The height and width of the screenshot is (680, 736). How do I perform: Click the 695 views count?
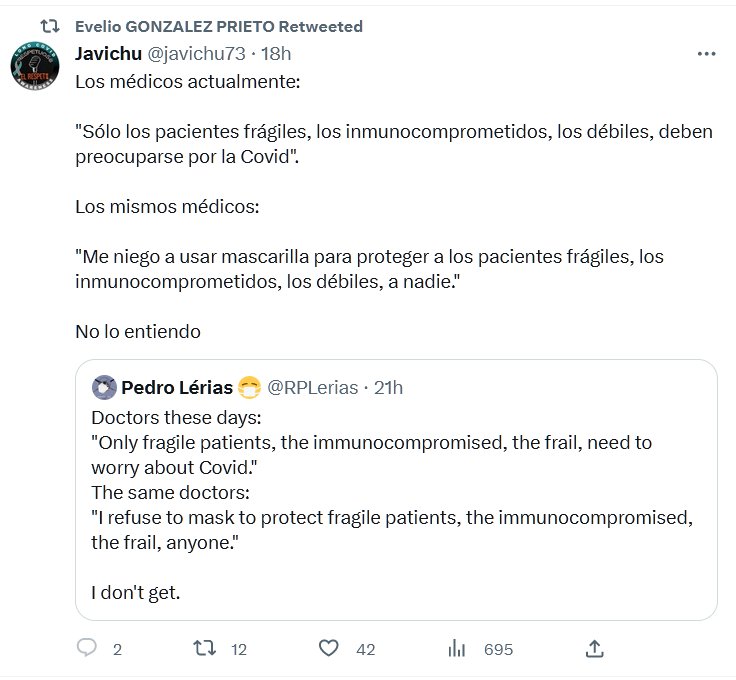coord(498,650)
